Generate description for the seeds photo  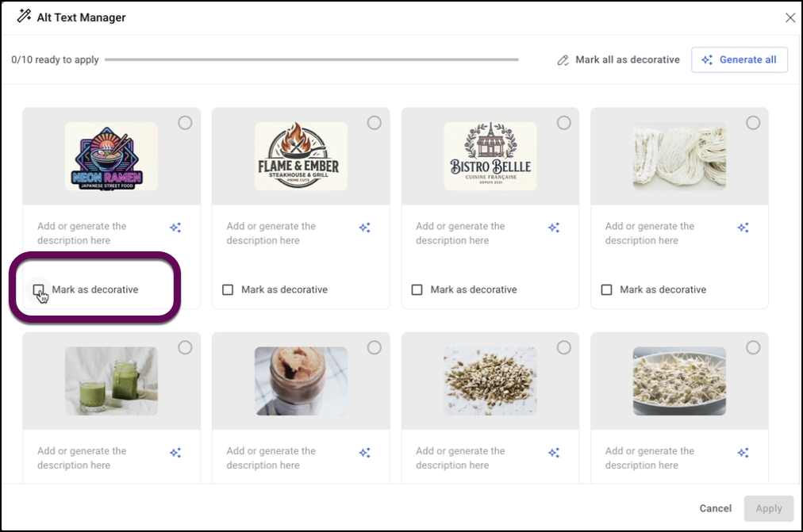click(554, 453)
